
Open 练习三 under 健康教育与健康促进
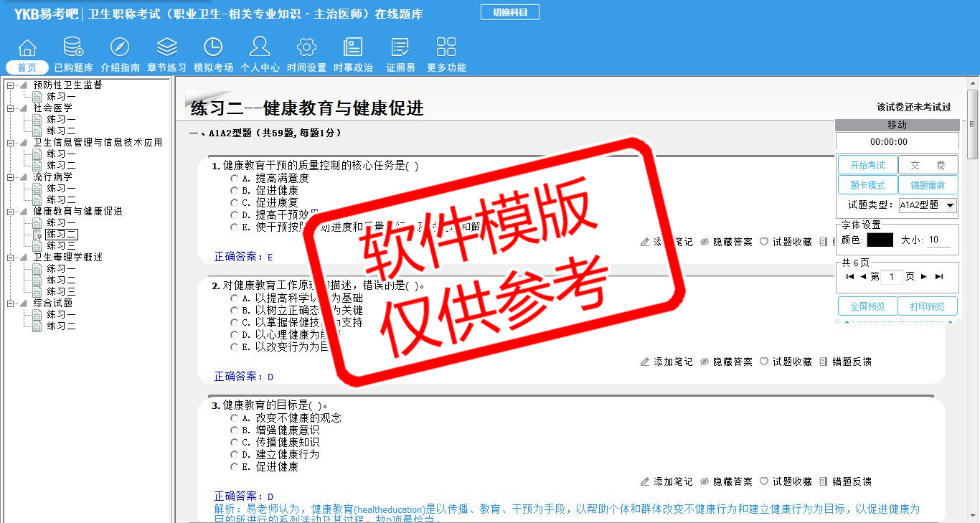61,245
